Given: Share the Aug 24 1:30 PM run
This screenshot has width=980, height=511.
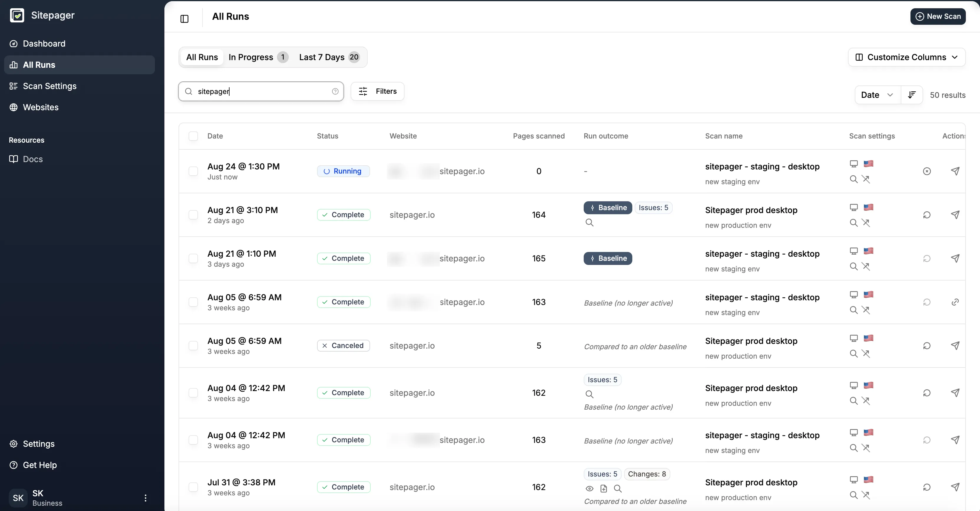Looking at the screenshot, I should 955,171.
